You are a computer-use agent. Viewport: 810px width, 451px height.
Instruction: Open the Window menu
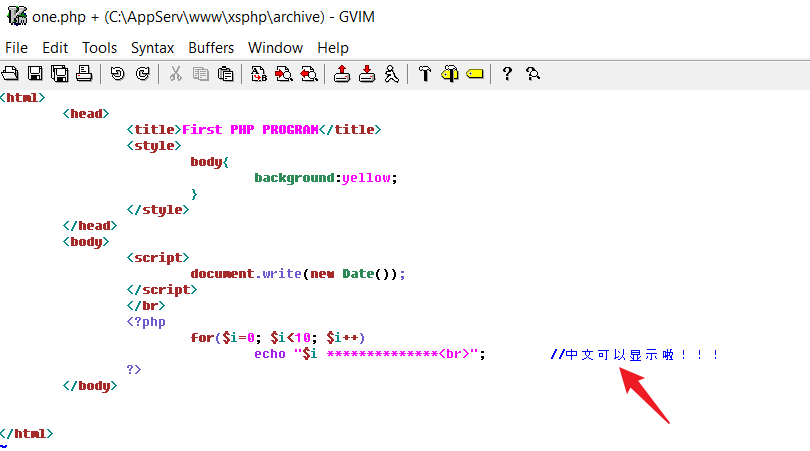pos(275,48)
